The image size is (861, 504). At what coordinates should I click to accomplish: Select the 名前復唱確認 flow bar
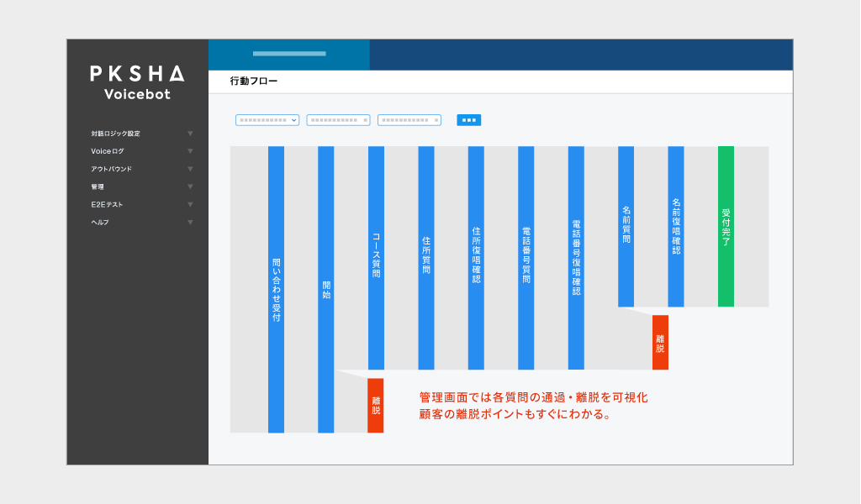[676, 226]
